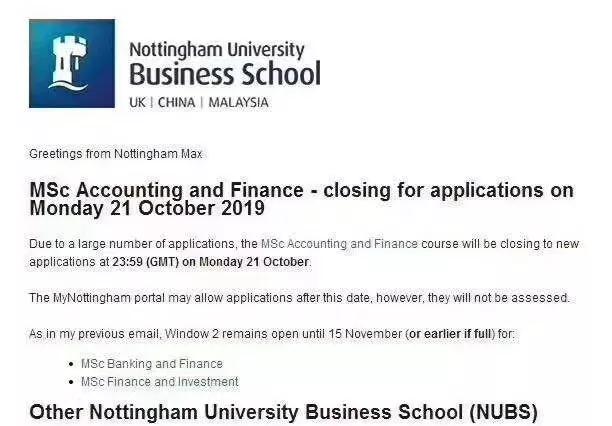This screenshot has width=612, height=426.
Task: Click the bullet beside MSc Finance and Investment
Action: [x=71, y=382]
